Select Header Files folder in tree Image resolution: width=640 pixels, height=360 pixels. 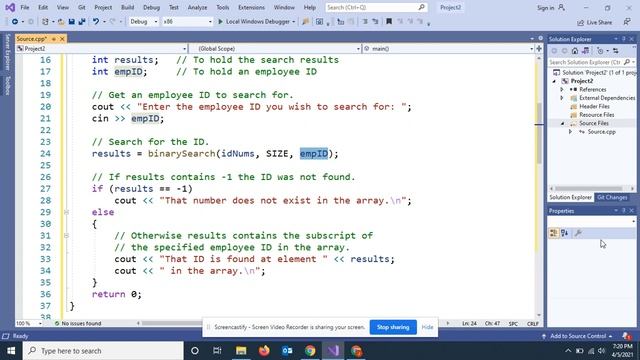tap(594, 107)
